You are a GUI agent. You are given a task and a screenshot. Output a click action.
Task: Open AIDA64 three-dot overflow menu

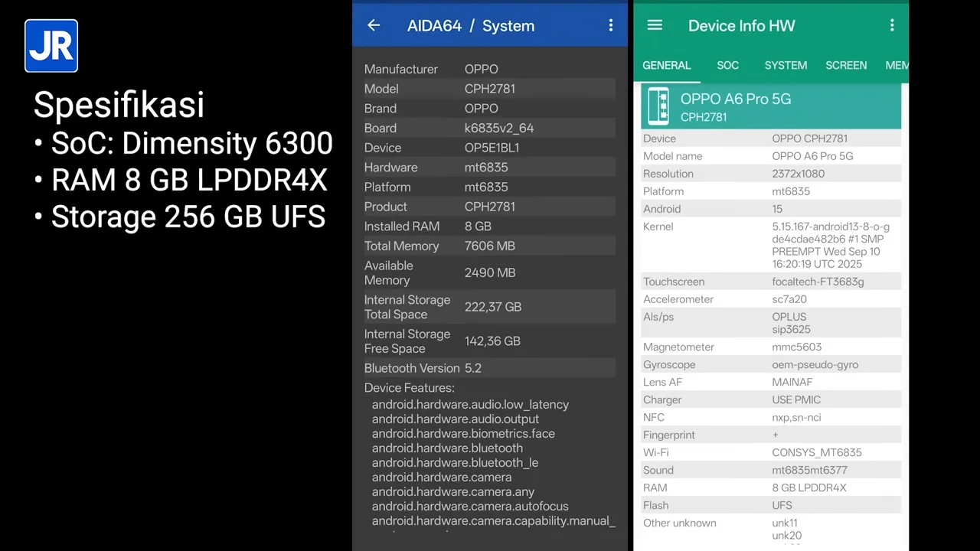pyautogui.click(x=610, y=25)
